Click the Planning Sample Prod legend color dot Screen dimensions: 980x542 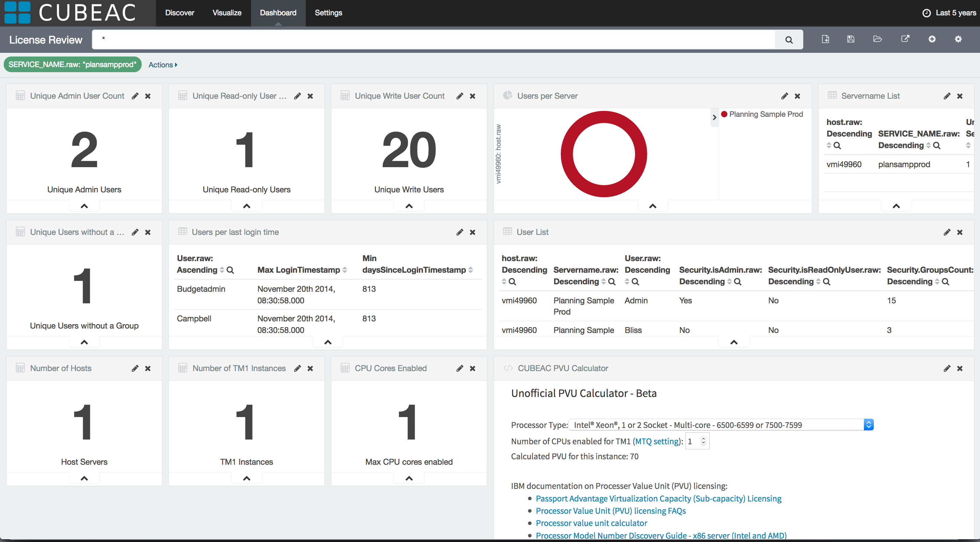724,114
